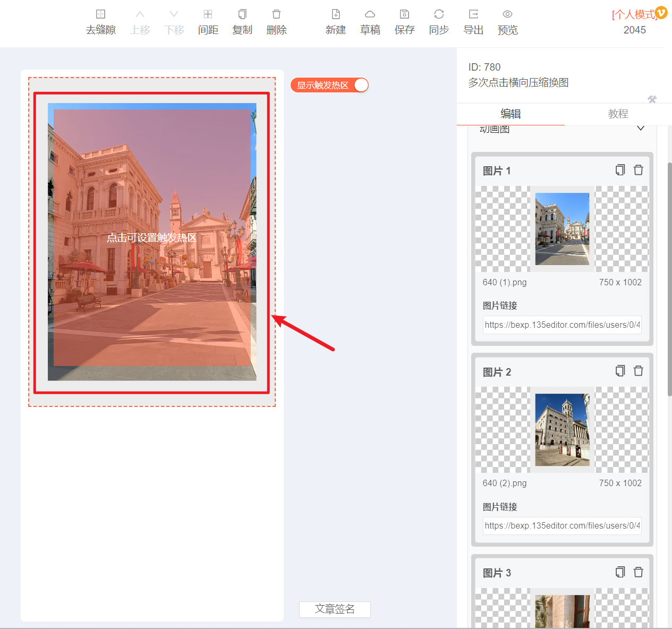Click 750 x 1002 size of 图片 2
This screenshot has height=629, width=672.
[620, 483]
